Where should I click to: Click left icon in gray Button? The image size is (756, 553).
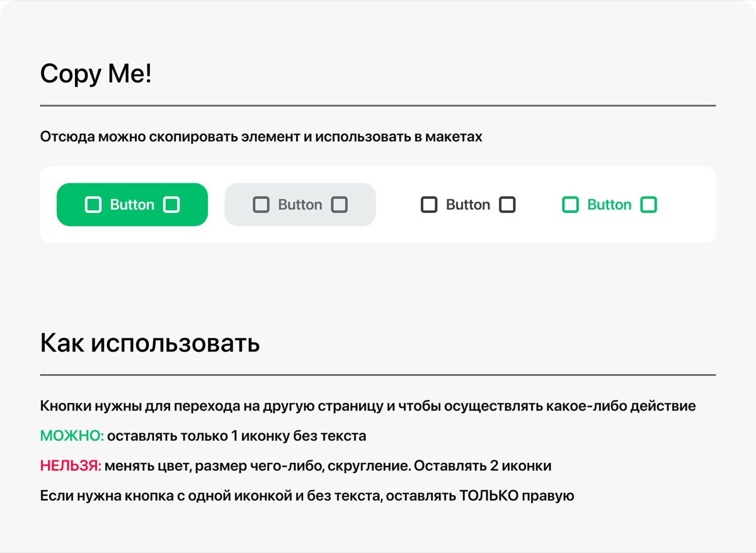click(261, 205)
